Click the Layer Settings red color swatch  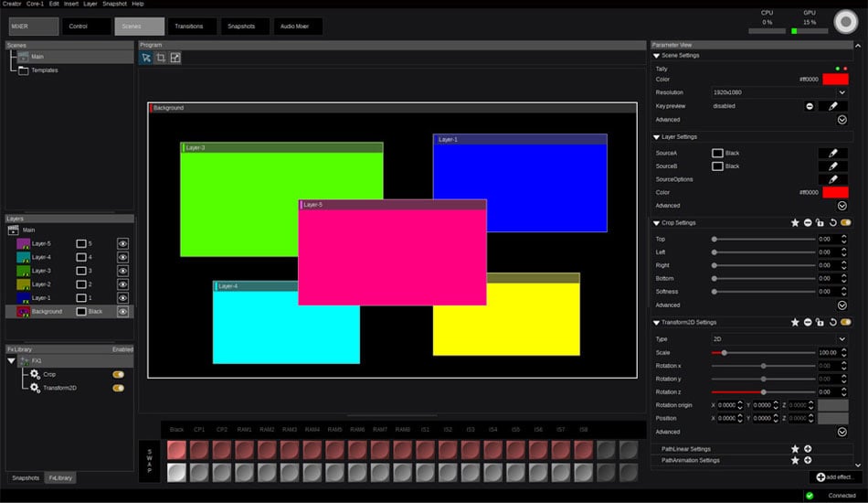[835, 192]
